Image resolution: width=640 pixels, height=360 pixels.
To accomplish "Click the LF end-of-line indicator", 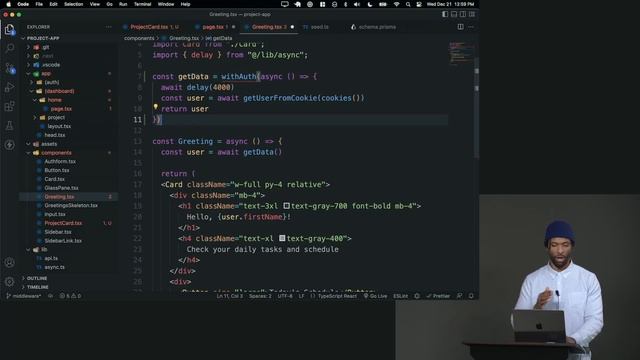I will [x=302, y=296].
